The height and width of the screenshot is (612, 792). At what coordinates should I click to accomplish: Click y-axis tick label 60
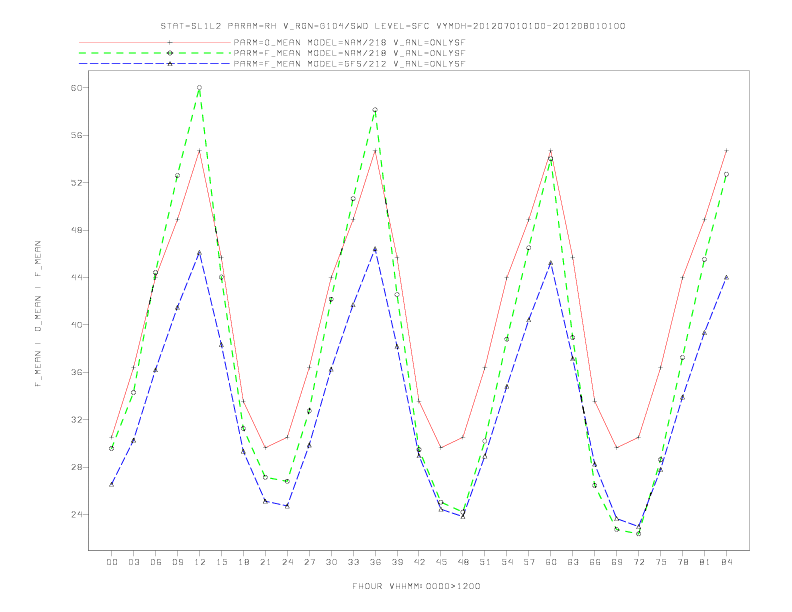pos(76,87)
